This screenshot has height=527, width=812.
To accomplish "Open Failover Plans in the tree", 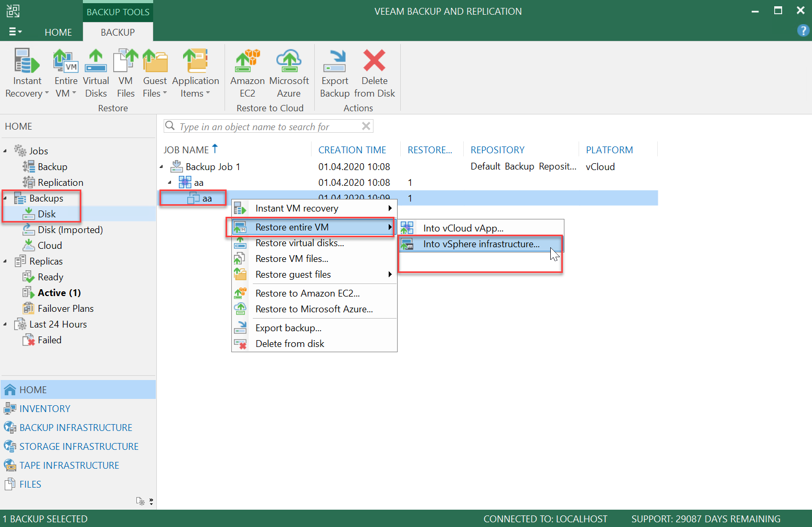I will [x=58, y=309].
